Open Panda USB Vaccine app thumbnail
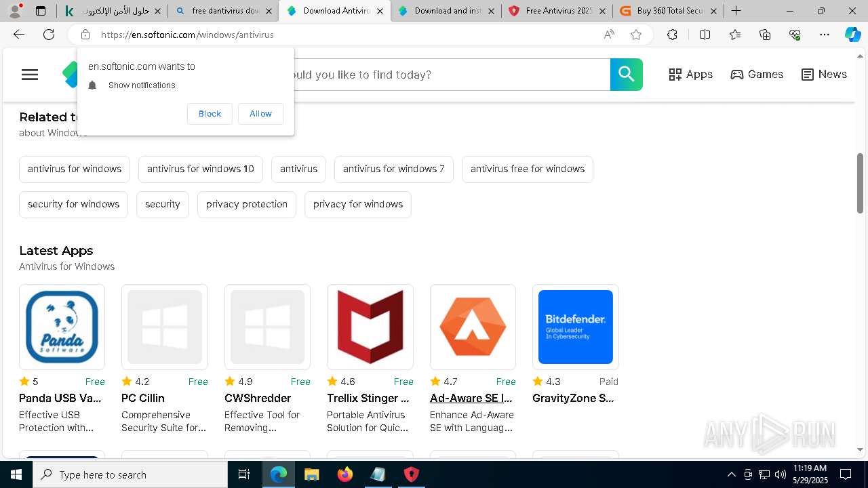 (x=62, y=327)
